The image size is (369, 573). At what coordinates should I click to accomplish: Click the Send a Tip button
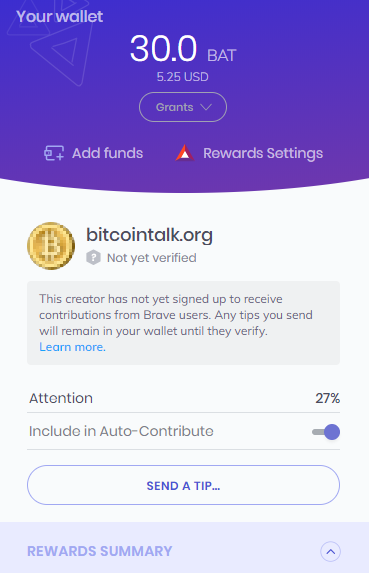(x=183, y=485)
